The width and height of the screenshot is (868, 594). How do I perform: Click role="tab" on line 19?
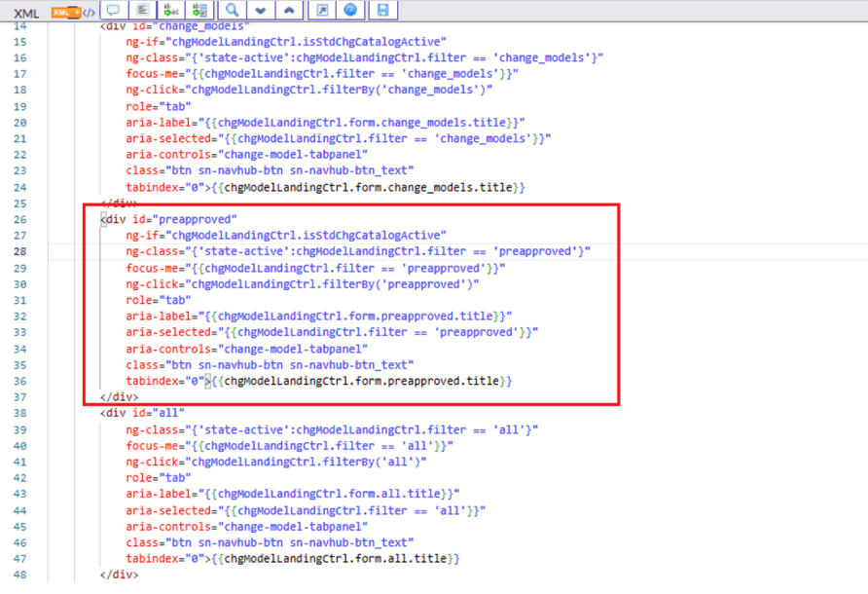(x=158, y=107)
